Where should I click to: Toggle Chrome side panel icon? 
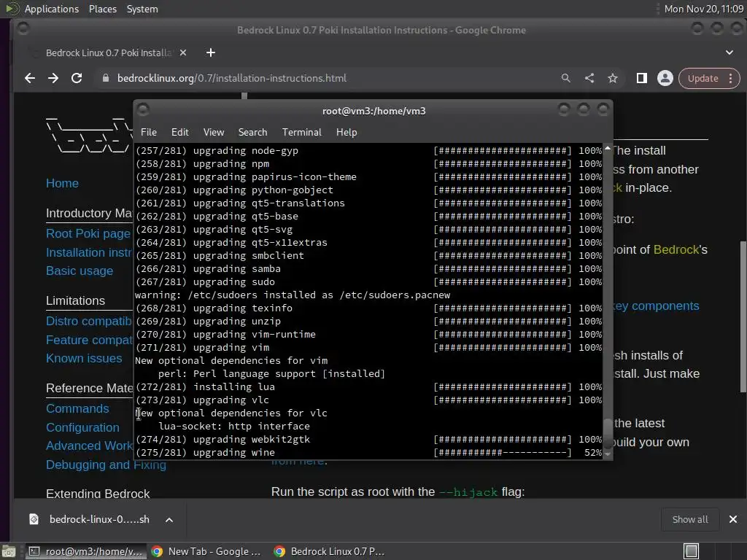coord(642,78)
